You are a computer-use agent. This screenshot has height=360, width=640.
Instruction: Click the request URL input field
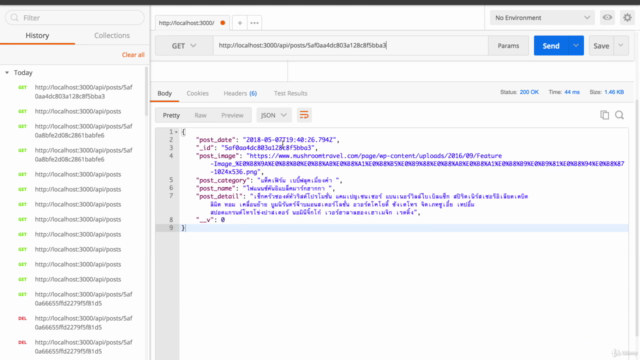coord(351,45)
